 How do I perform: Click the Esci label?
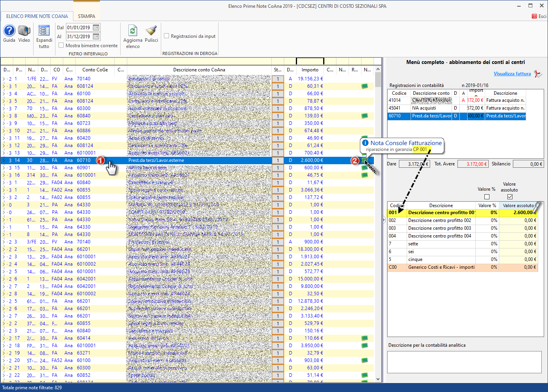pyautogui.click(x=543, y=16)
